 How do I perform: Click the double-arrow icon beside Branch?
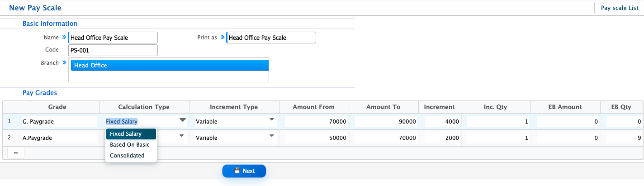coord(64,63)
